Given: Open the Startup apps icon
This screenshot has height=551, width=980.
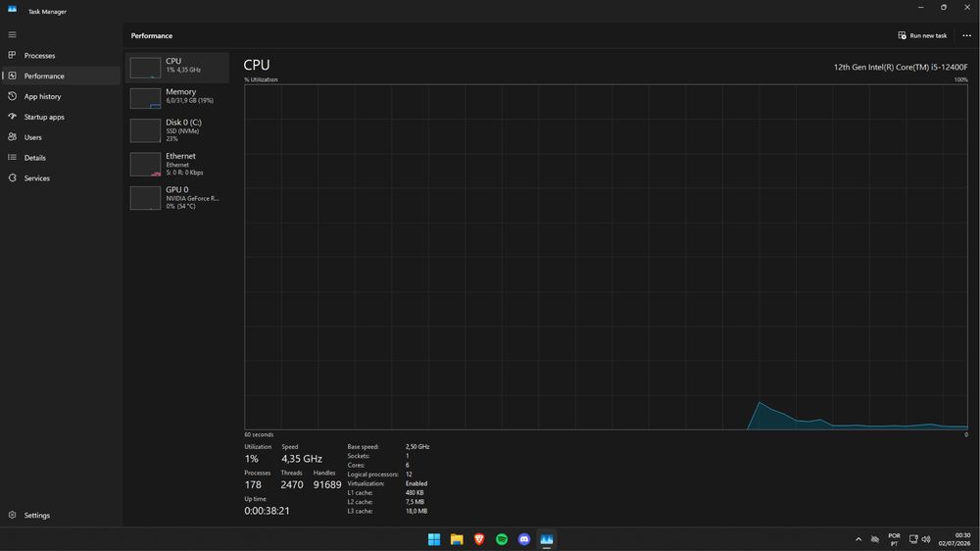Looking at the screenshot, I should point(12,117).
